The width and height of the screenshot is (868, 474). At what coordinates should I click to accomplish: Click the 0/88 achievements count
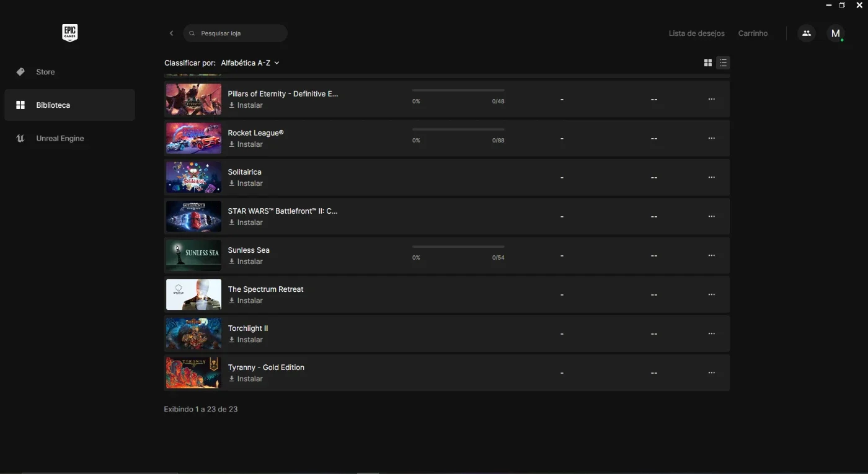[498, 141]
